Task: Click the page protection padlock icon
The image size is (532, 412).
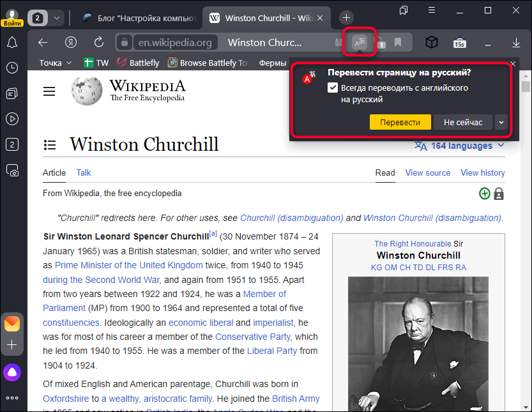Action: [x=499, y=194]
